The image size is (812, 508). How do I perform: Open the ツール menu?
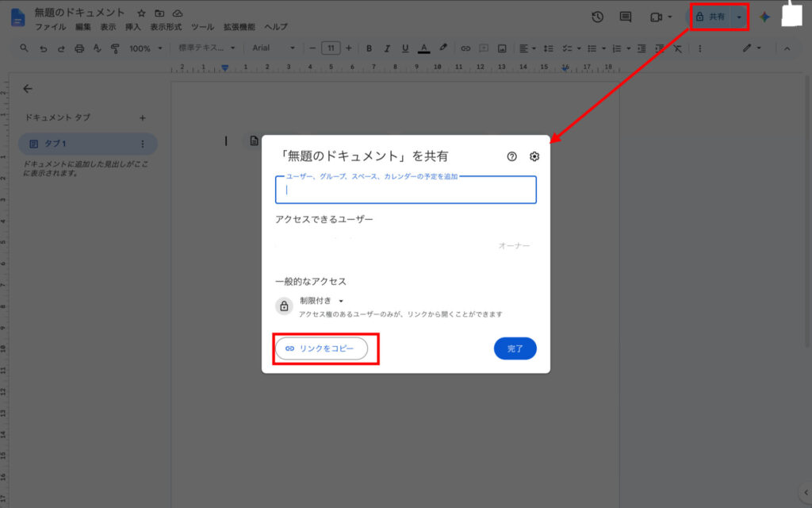pyautogui.click(x=202, y=27)
